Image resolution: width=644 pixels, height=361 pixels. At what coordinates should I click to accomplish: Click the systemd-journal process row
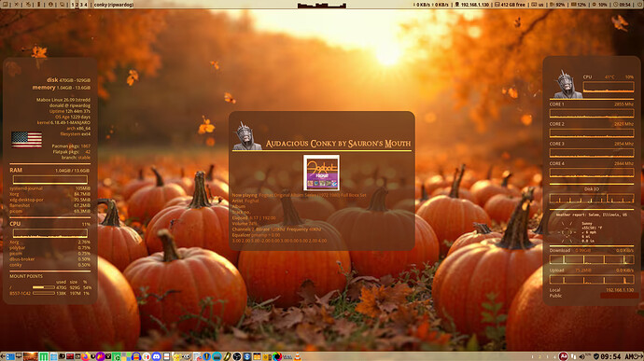click(x=49, y=188)
